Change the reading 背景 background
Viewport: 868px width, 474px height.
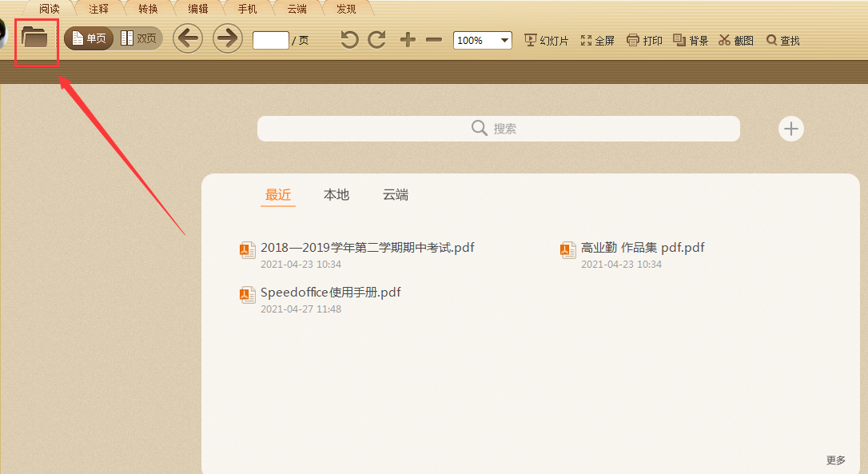[690, 39]
